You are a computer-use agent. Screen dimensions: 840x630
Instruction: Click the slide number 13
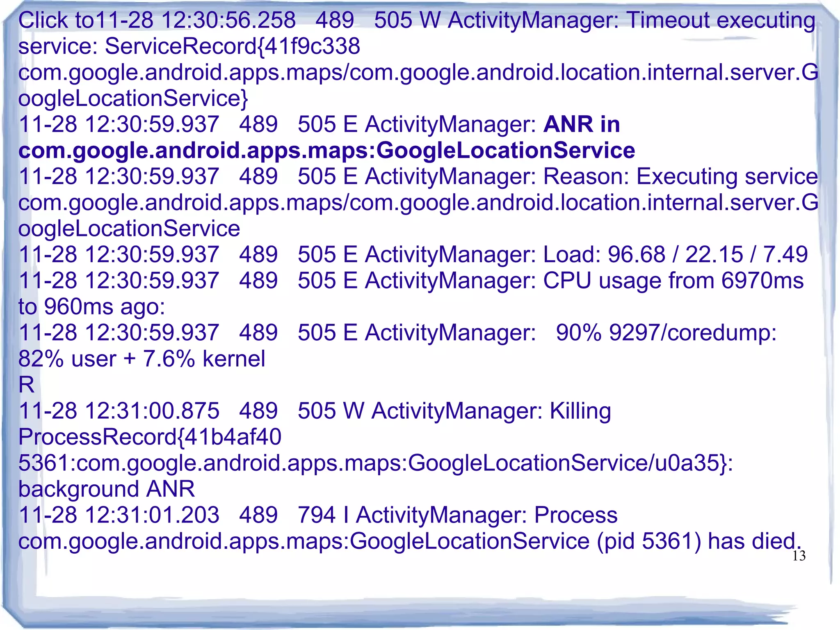pyautogui.click(x=799, y=556)
